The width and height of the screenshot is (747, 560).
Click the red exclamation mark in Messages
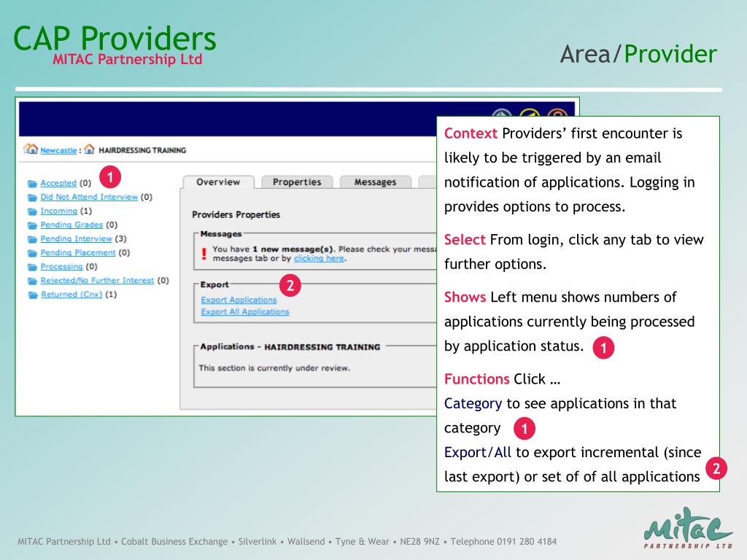pos(204,253)
